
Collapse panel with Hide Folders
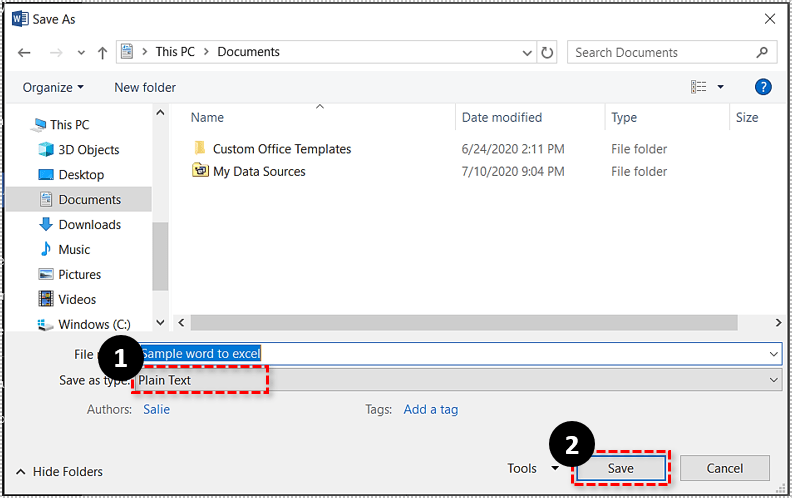(x=59, y=472)
